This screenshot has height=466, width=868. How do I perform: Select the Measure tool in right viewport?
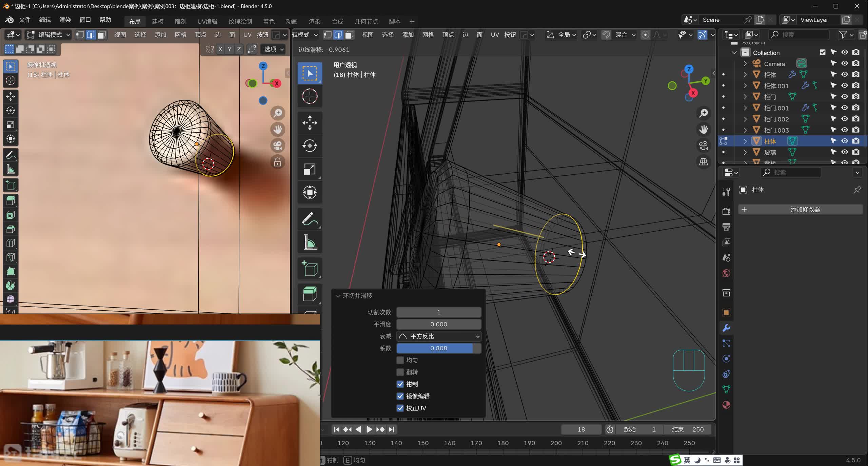tap(310, 242)
